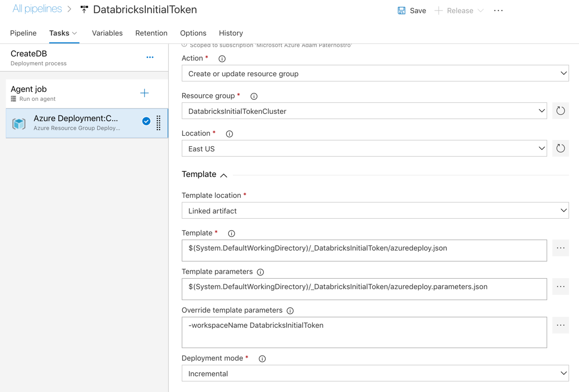Show info for Resource group field
The height and width of the screenshot is (392, 579).
[254, 97]
